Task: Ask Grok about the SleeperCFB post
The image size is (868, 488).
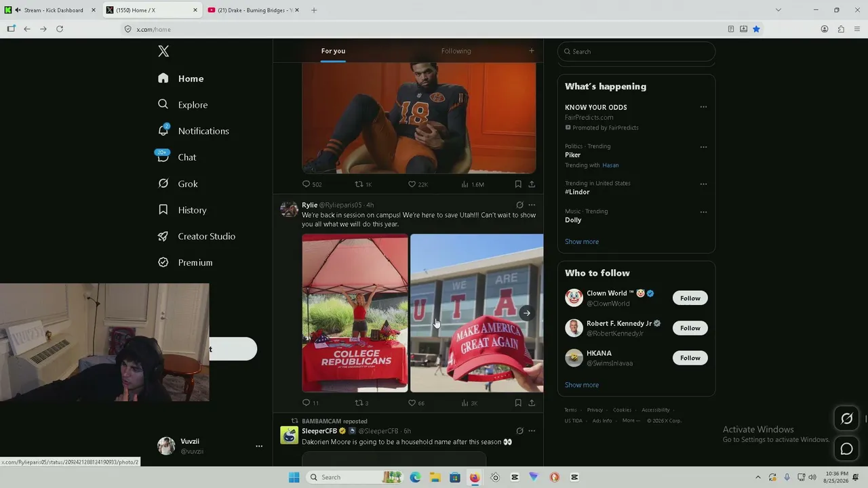Action: pos(519,431)
